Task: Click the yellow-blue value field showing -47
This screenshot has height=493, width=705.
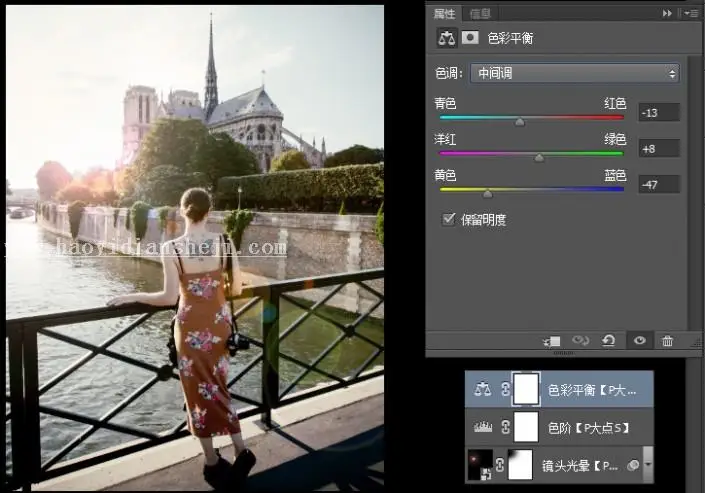Action: tap(659, 184)
